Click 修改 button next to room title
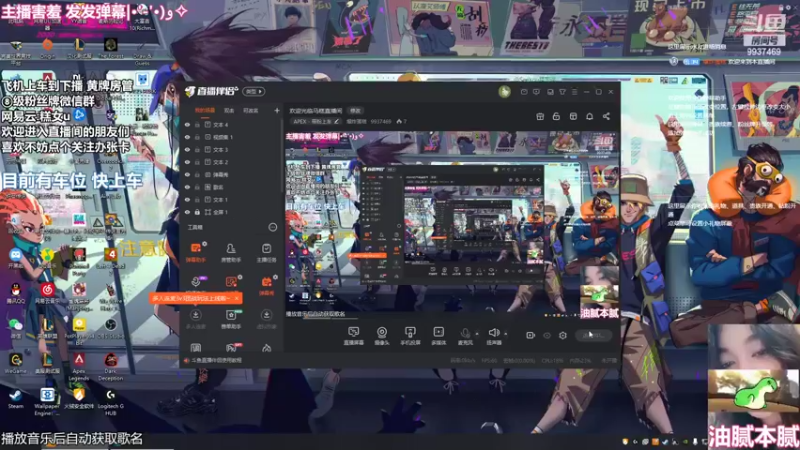Screen dimensions: 800x450 355,111
